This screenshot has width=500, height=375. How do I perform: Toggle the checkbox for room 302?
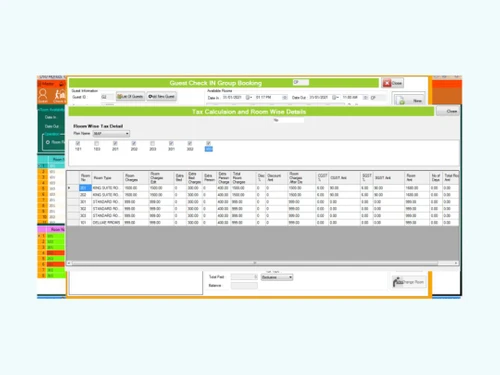tap(190, 143)
